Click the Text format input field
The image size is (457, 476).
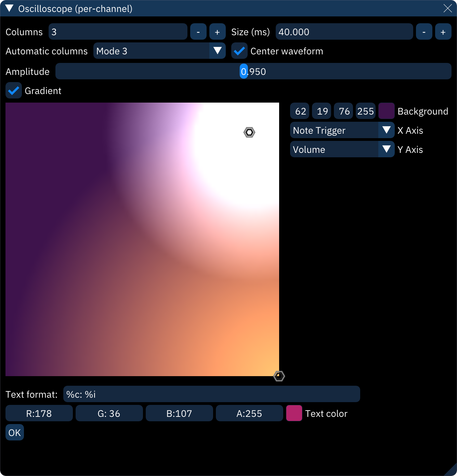pyautogui.click(x=211, y=394)
